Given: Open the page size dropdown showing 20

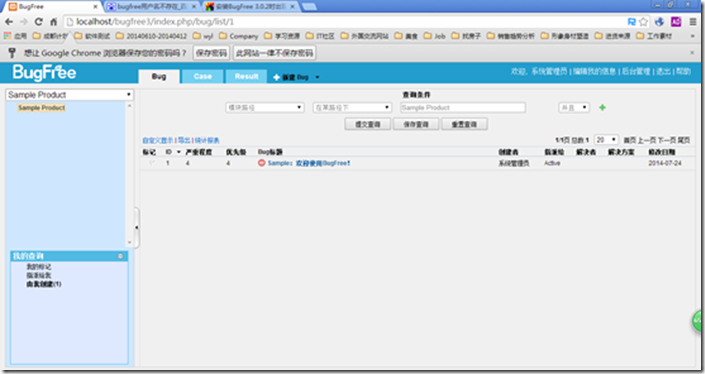Looking at the screenshot, I should [606, 140].
